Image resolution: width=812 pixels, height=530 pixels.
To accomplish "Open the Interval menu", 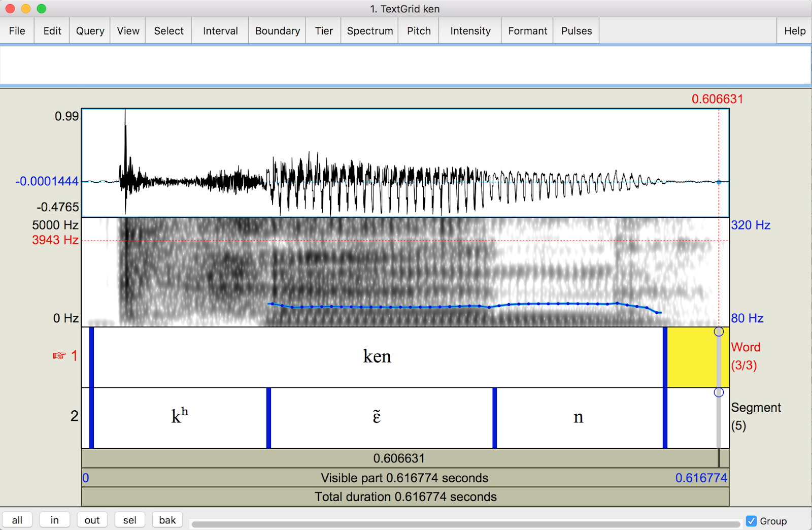I will (219, 30).
